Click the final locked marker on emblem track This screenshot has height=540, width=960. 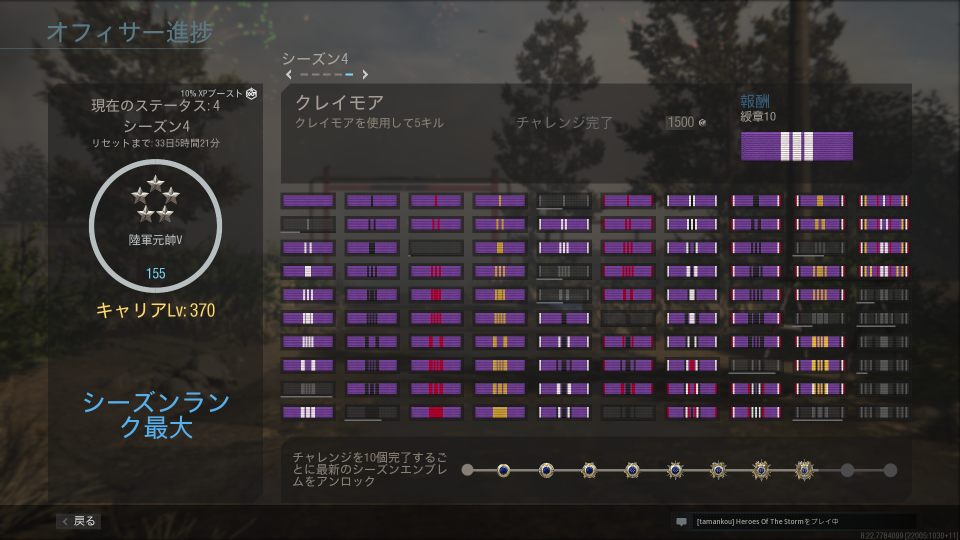tap(890, 470)
